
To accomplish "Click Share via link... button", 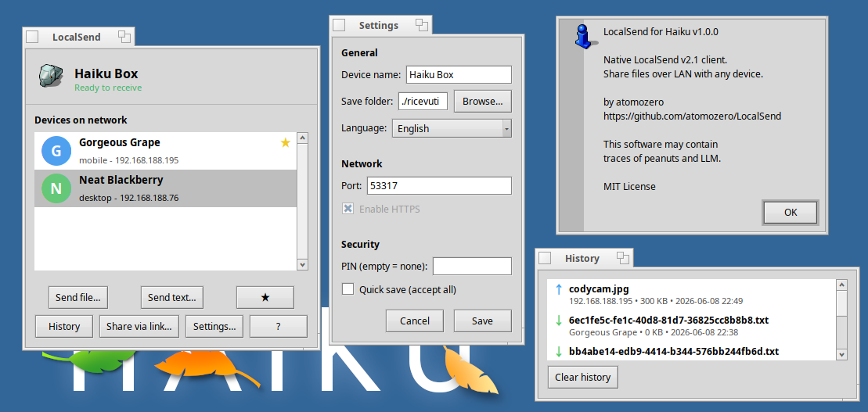I will (139, 326).
